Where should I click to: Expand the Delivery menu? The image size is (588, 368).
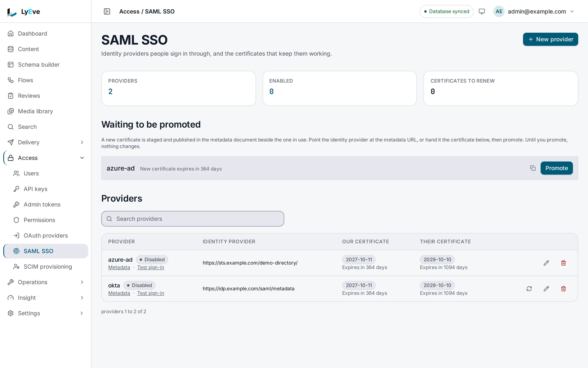[x=46, y=142]
